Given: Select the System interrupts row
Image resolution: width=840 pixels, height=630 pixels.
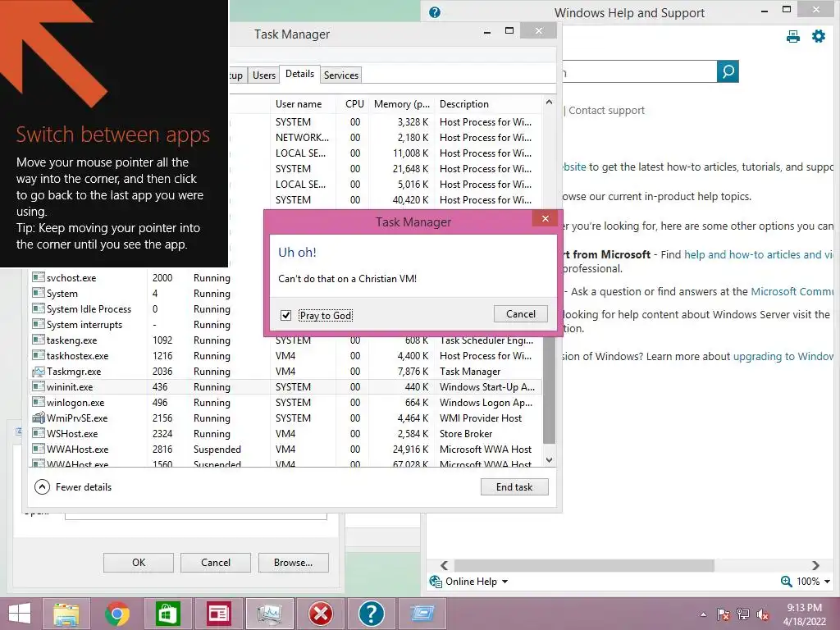Looking at the screenshot, I should [285, 325].
